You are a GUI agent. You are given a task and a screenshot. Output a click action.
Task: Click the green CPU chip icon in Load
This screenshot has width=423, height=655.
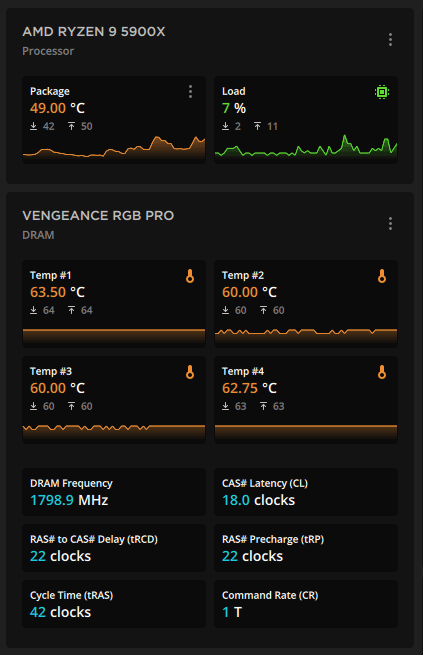(382, 91)
